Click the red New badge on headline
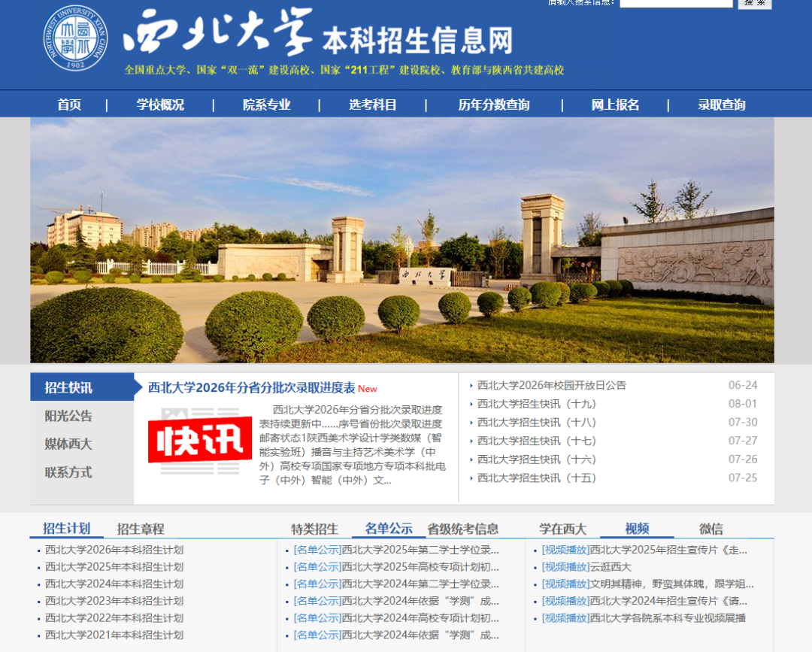This screenshot has height=652, width=812. [x=367, y=389]
